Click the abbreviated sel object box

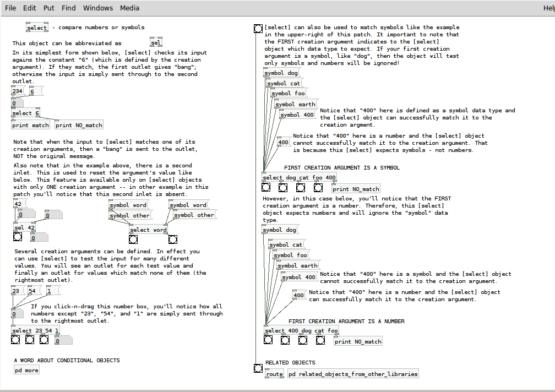[x=156, y=42]
